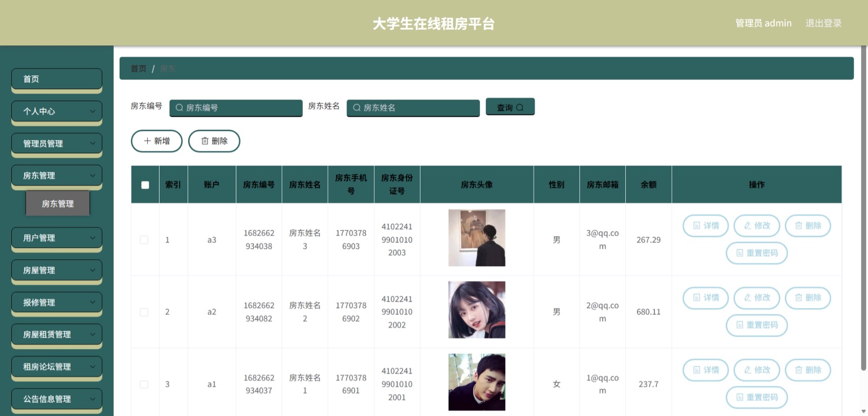
Task: Expand the 房屋管理 sidebar menu
Action: point(57,270)
